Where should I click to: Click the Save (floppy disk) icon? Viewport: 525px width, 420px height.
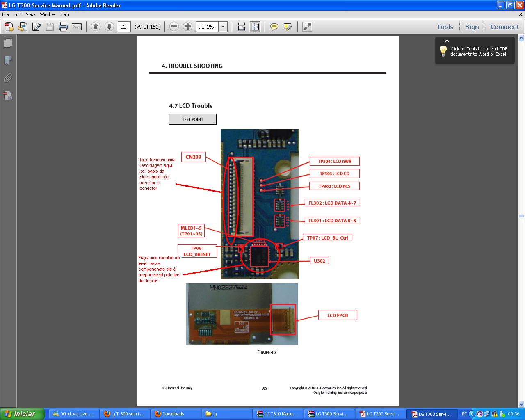(x=50, y=27)
